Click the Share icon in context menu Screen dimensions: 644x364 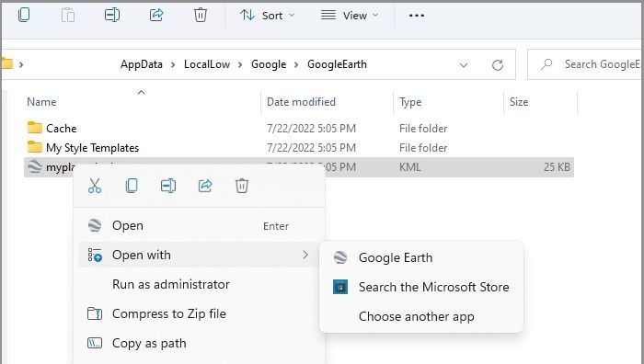point(205,186)
